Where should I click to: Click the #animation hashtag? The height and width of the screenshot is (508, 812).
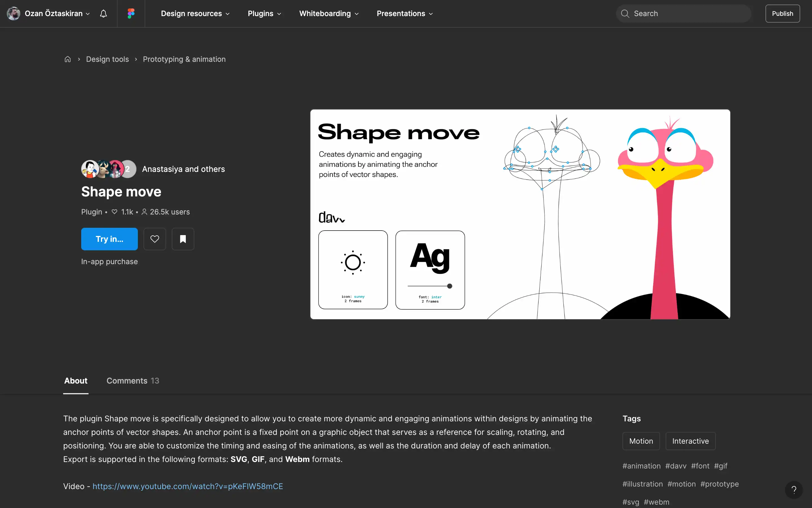pos(641,466)
